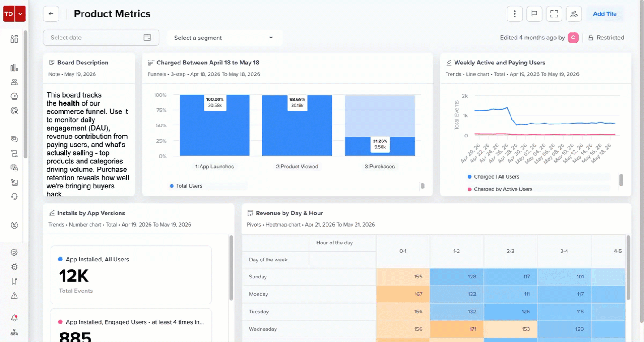Open the warning triangle sidebar icon
The width and height of the screenshot is (644, 342).
tap(14, 295)
